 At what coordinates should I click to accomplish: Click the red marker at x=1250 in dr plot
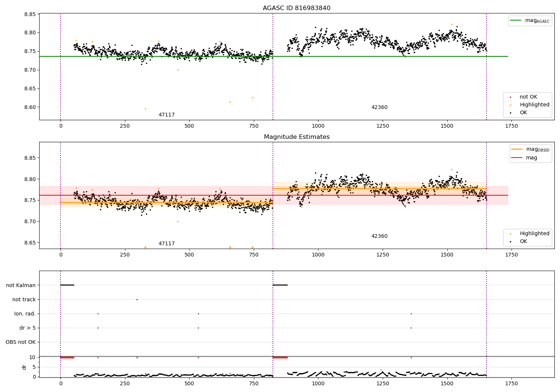tap(381, 370)
